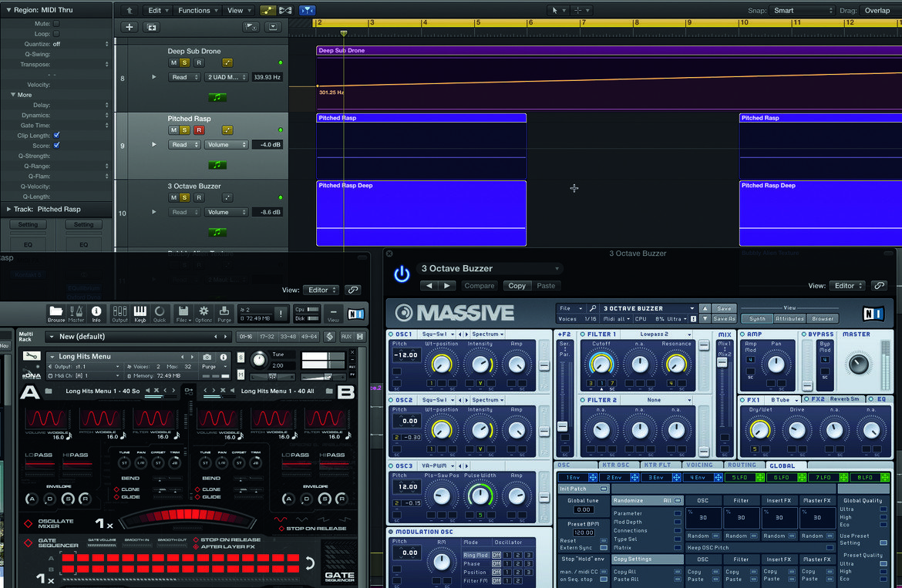Toggle record enable on Pitched Rasp track
Screen dimensions: 902x588
(199, 130)
